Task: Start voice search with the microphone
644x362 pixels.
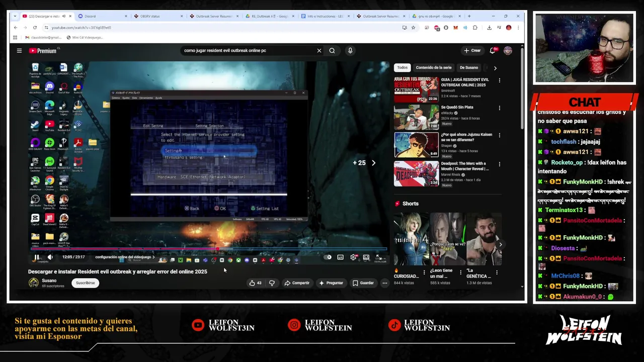Action: tap(350, 51)
